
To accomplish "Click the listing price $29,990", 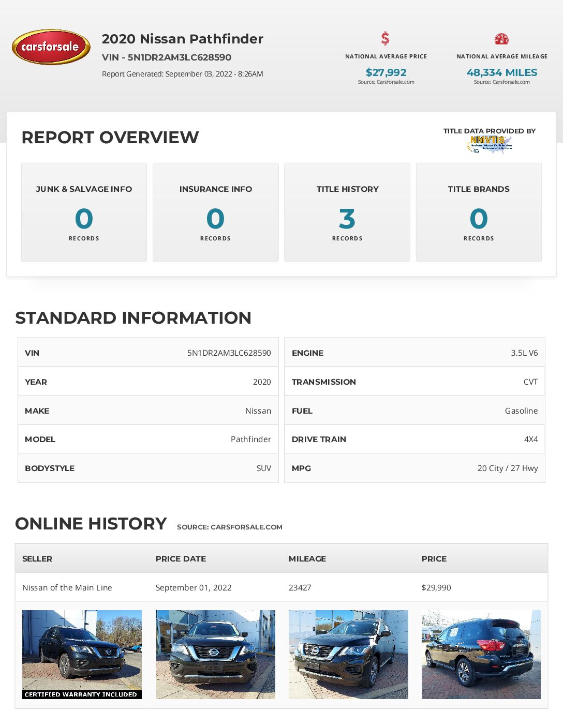I will tap(436, 588).
